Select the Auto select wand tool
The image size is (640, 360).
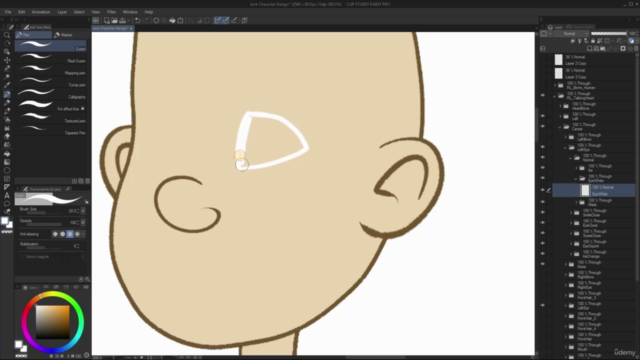pyautogui.click(x=7, y=77)
